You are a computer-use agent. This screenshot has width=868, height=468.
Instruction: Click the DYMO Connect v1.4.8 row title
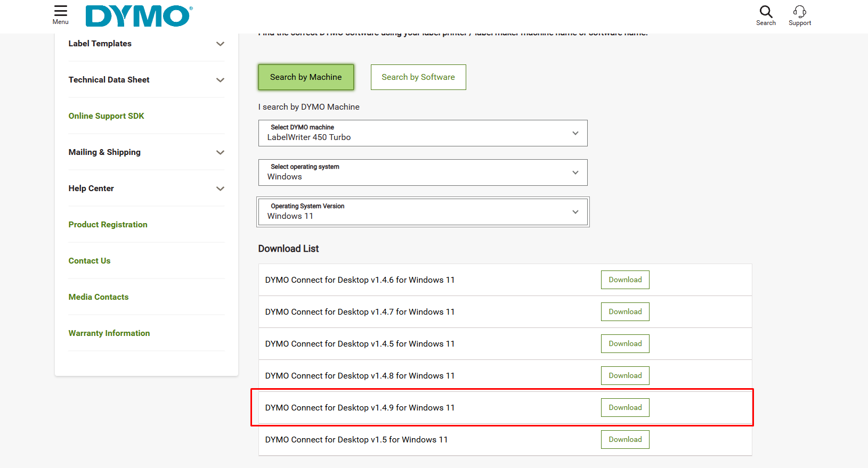[x=360, y=376]
